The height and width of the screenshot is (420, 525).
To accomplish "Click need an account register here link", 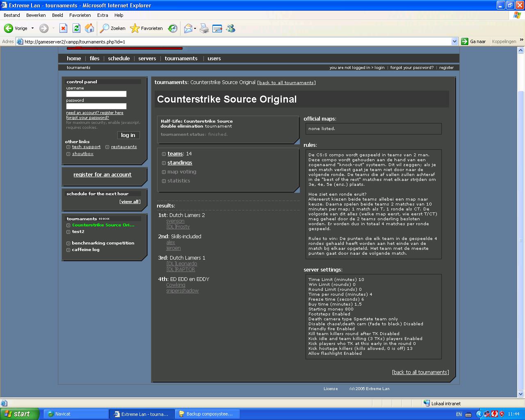I will click(95, 112).
